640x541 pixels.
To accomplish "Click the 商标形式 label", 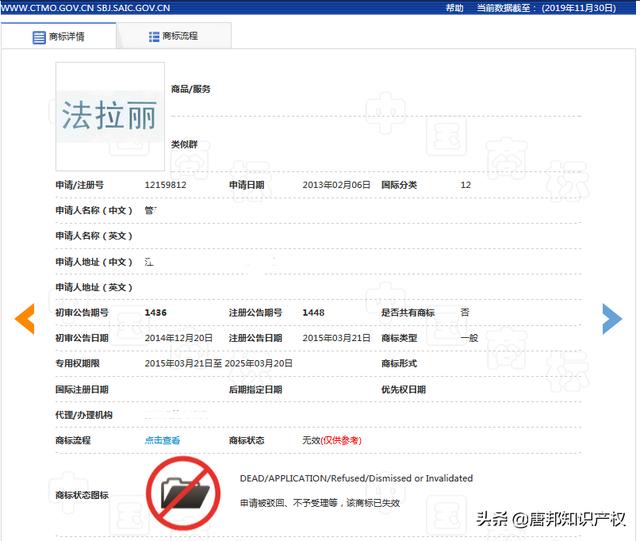I will pos(399,363).
